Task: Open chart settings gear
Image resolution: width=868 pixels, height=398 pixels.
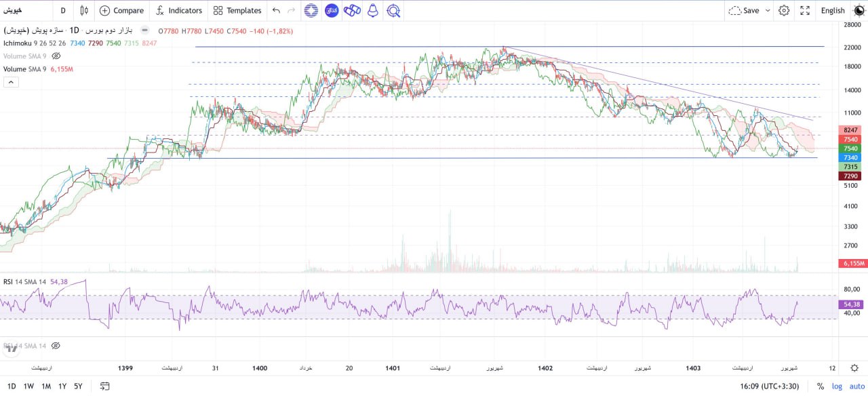Action: pos(784,10)
